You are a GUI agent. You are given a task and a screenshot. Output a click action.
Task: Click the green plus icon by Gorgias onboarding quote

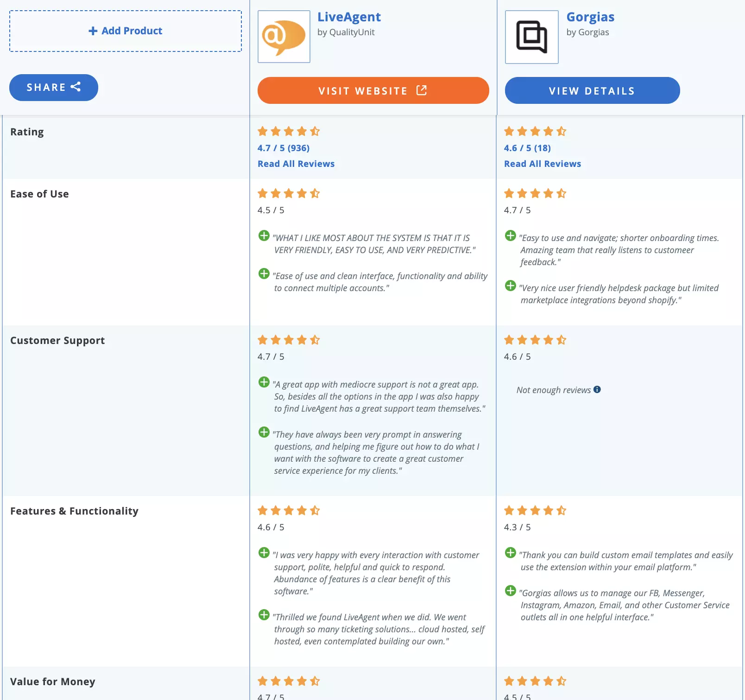(511, 235)
